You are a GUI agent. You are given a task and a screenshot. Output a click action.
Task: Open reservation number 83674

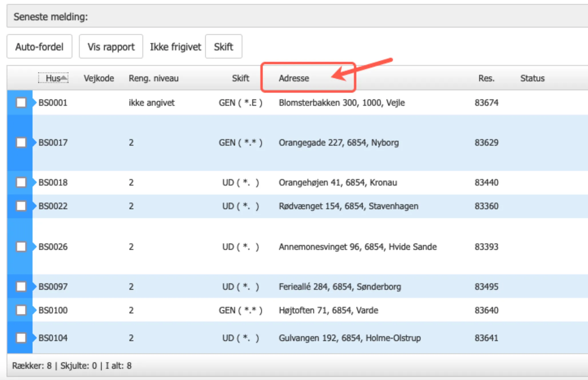coord(486,102)
